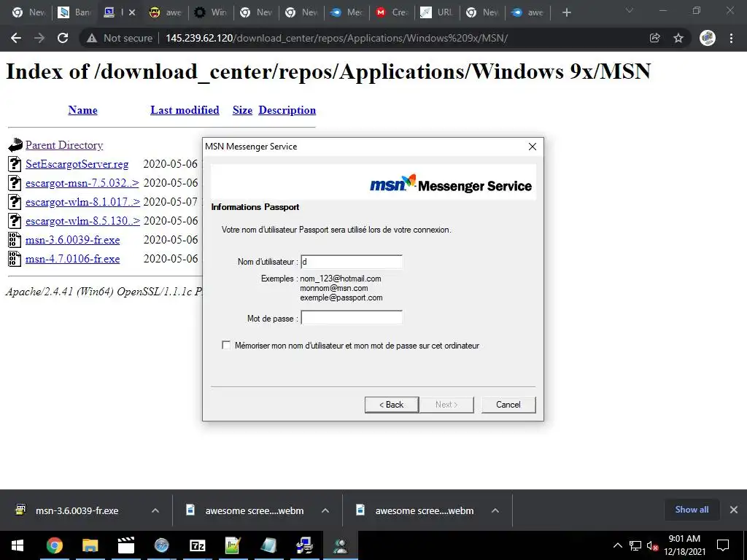Viewport: 747px width, 560px height.
Task: Switch to the Ban tab
Action: [74, 13]
